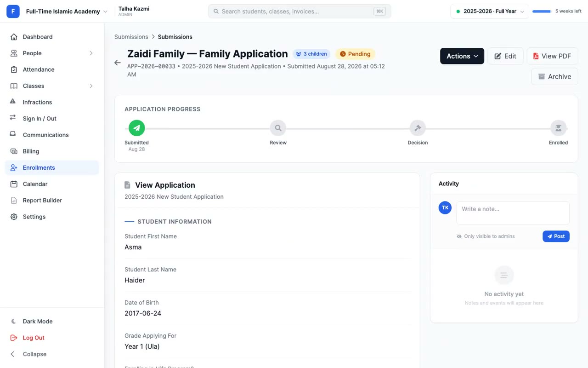Click the Talha Kazmi admin name
588x368 pixels.
point(134,9)
